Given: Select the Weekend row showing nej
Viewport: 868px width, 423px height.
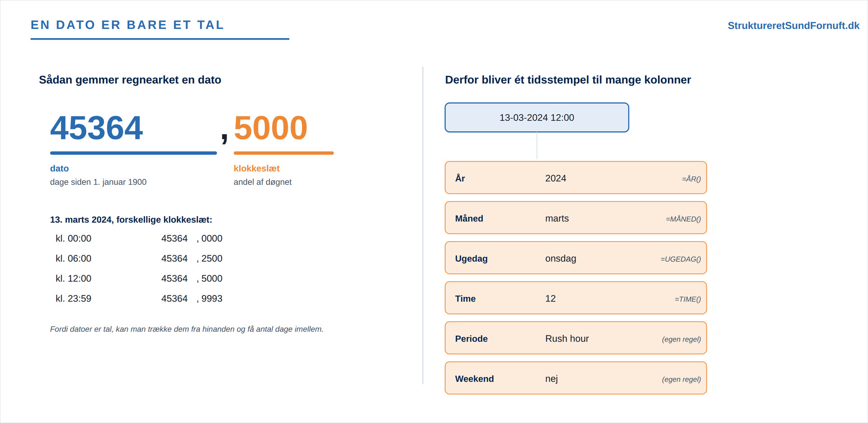Looking at the screenshot, I should [x=576, y=378].
